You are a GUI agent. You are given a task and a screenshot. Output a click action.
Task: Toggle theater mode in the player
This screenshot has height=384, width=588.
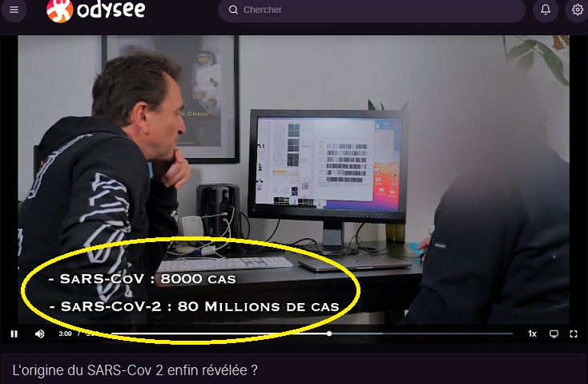pos(554,333)
